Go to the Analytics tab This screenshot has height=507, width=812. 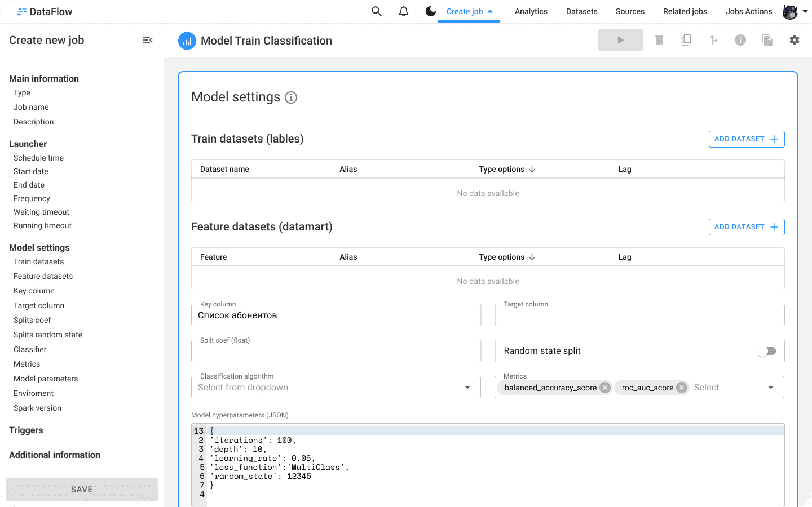[x=531, y=11]
